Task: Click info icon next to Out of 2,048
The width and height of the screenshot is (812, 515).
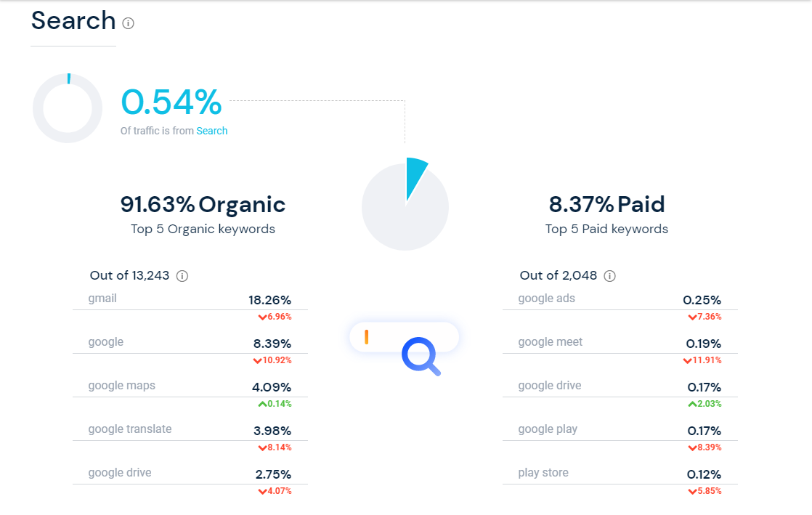Action: (610, 276)
